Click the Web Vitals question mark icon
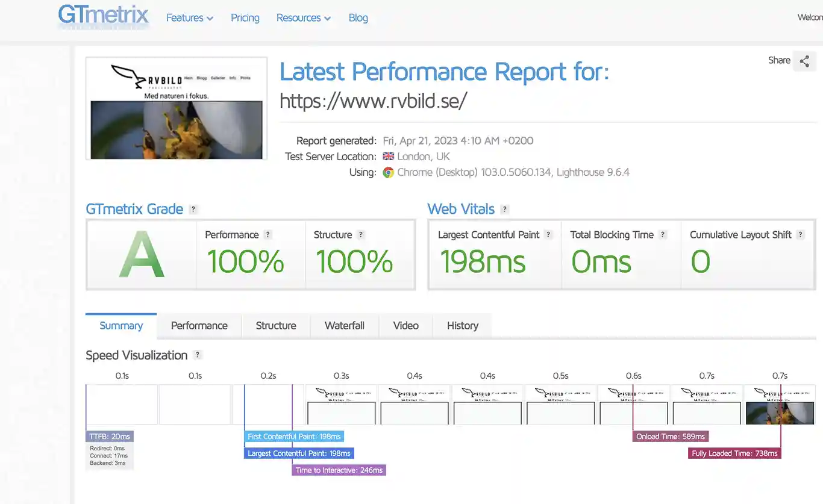The height and width of the screenshot is (504, 823). coord(505,210)
